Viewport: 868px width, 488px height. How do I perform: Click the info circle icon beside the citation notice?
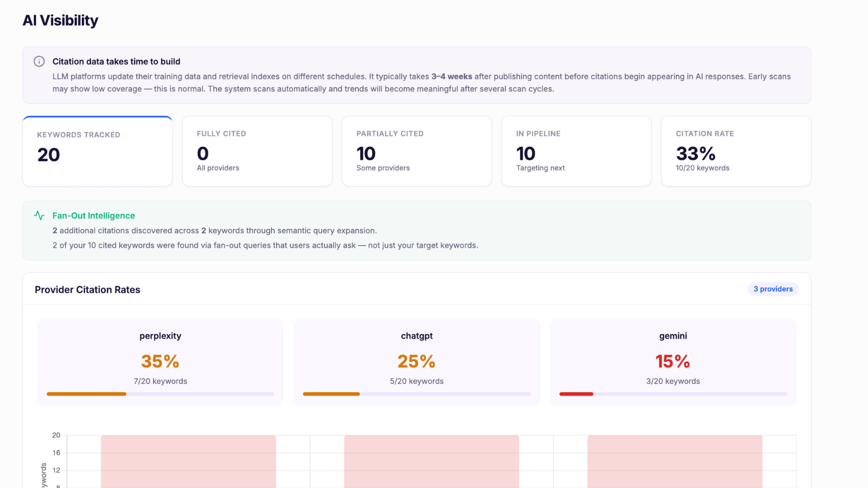point(39,61)
